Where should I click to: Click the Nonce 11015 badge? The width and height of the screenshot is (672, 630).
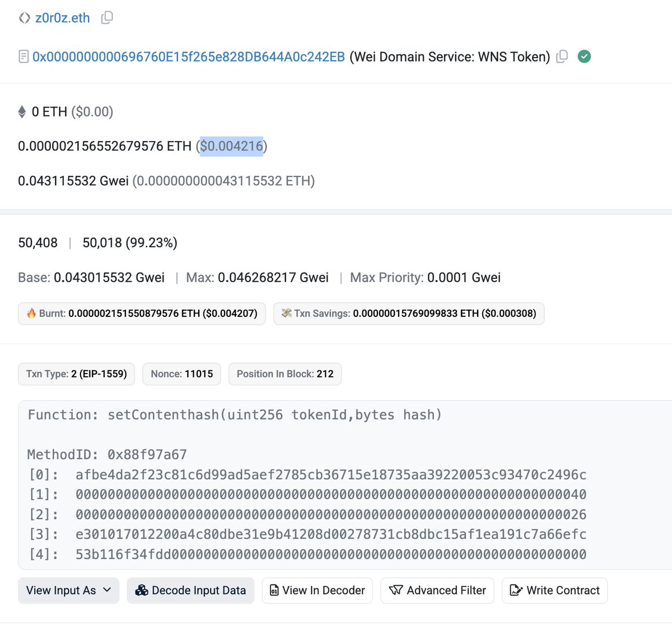coord(182,374)
